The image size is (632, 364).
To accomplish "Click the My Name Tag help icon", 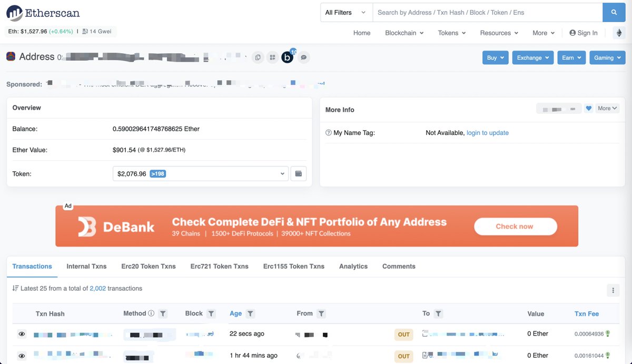I will [x=329, y=133].
